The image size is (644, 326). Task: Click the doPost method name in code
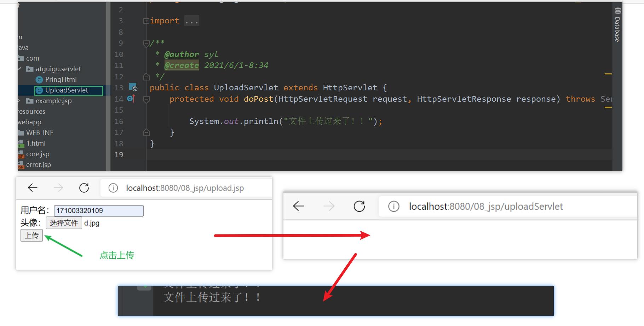pyautogui.click(x=258, y=99)
